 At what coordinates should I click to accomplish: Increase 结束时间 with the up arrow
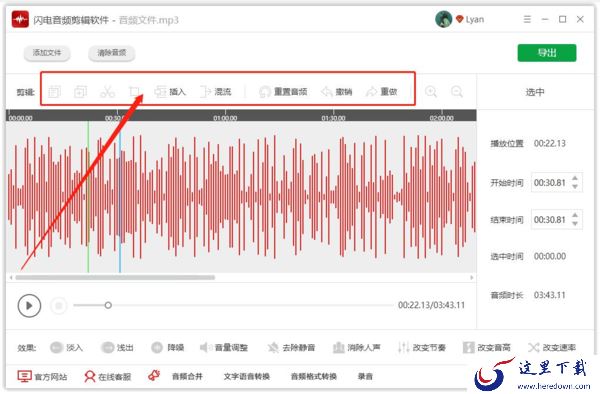coord(575,216)
